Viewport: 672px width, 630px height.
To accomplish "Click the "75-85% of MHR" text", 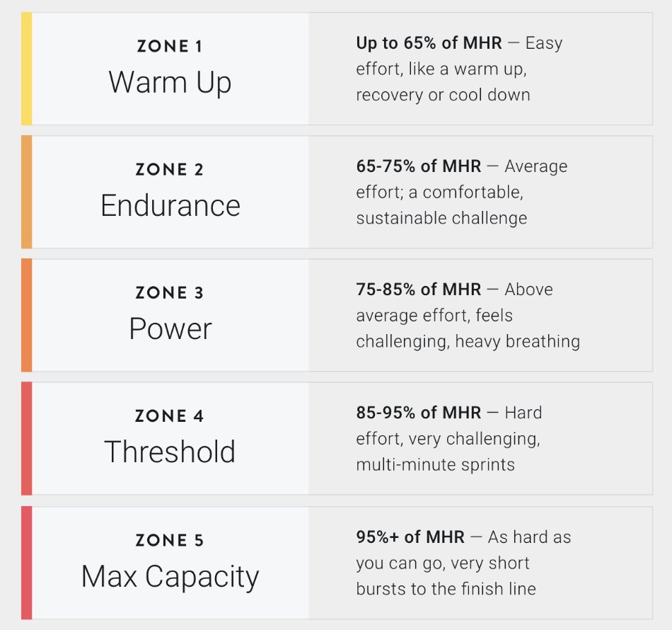I will 418,290.
